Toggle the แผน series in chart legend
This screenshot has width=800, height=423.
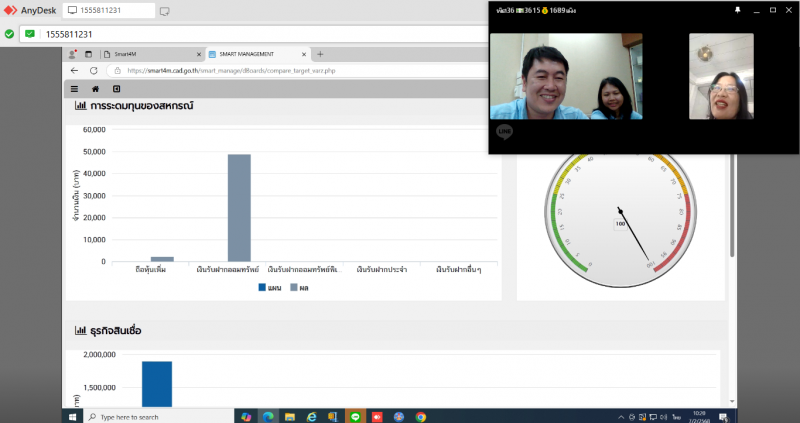pos(270,288)
